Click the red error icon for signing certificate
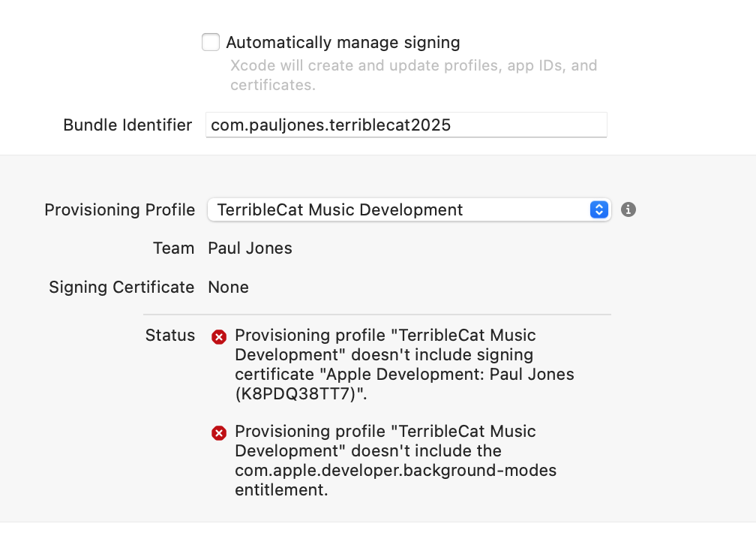Screen dimensions: 756x542 [219, 337]
